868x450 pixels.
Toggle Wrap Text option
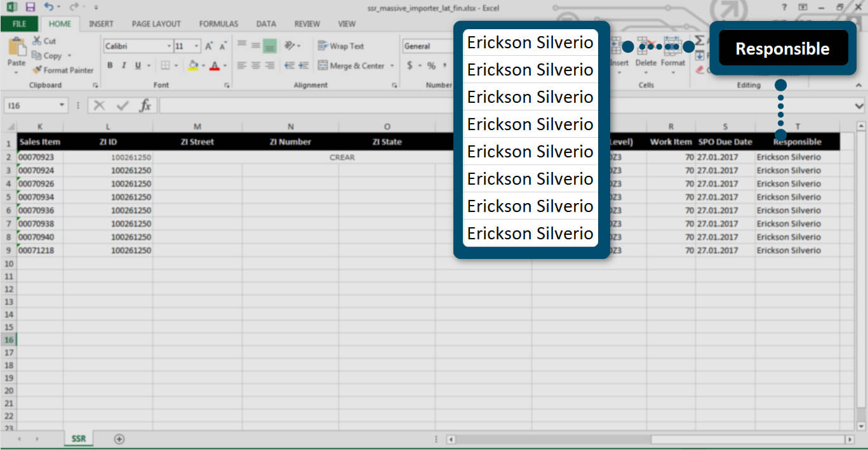(341, 46)
